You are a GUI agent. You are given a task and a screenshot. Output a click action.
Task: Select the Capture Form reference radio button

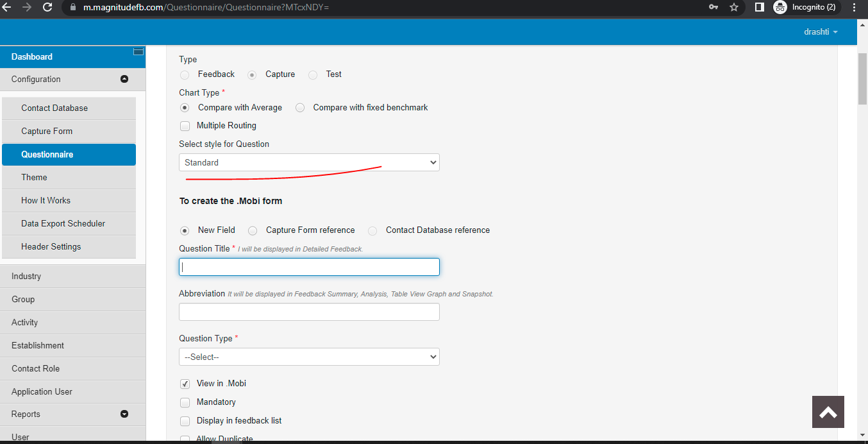point(253,230)
